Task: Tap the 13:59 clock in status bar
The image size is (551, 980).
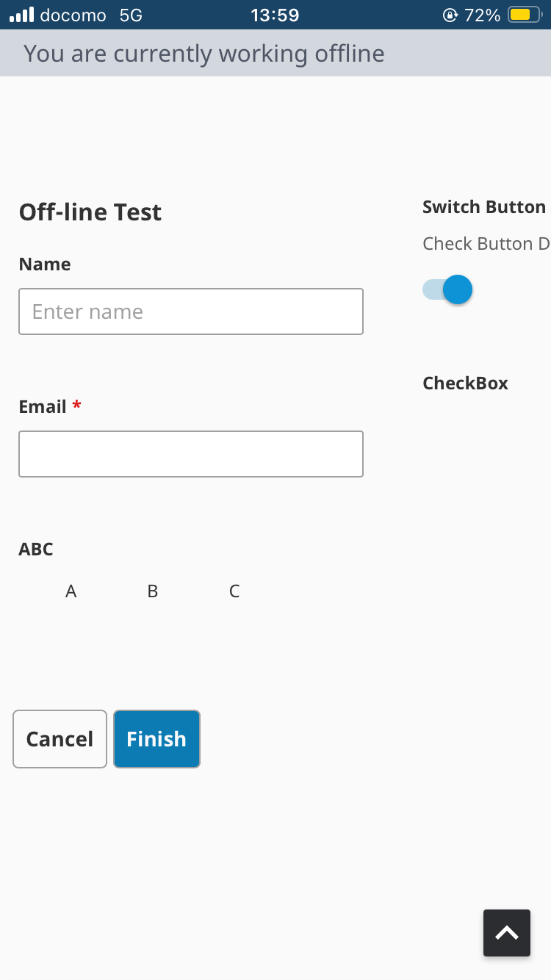Action: pos(275,15)
